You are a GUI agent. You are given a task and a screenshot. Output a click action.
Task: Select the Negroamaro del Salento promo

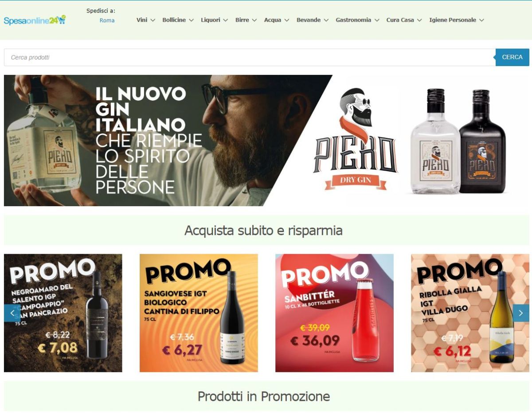pos(63,313)
